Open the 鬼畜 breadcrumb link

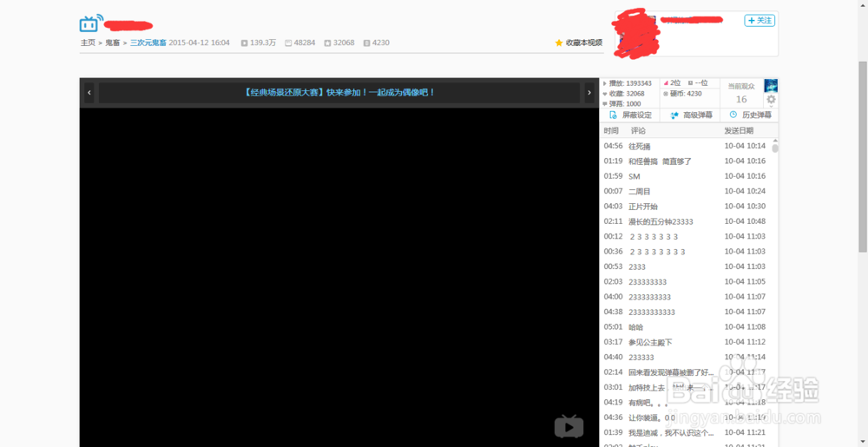coord(113,43)
